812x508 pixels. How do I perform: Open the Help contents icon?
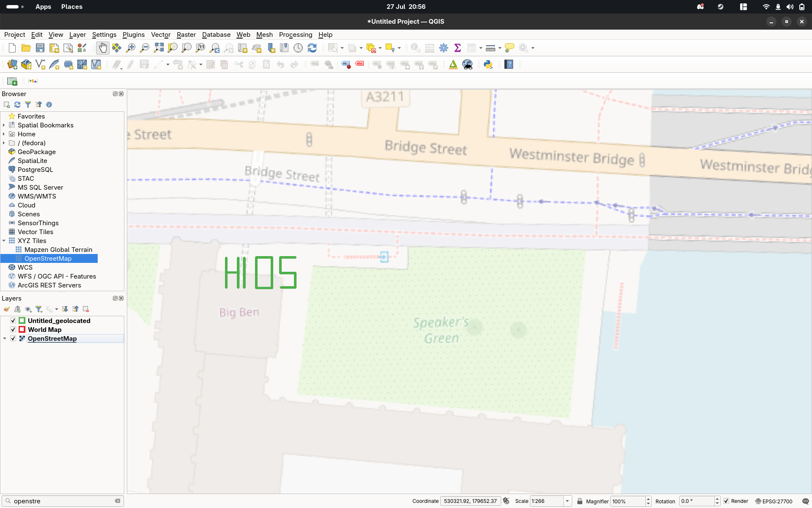[509, 64]
